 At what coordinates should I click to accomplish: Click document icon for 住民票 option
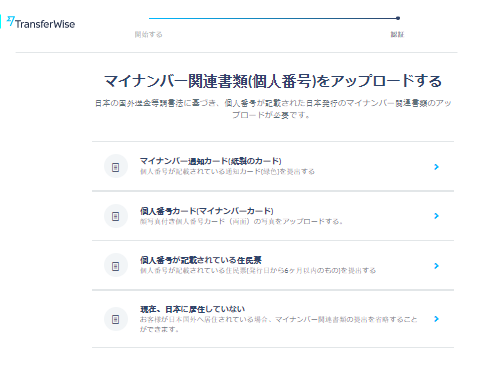click(116, 266)
